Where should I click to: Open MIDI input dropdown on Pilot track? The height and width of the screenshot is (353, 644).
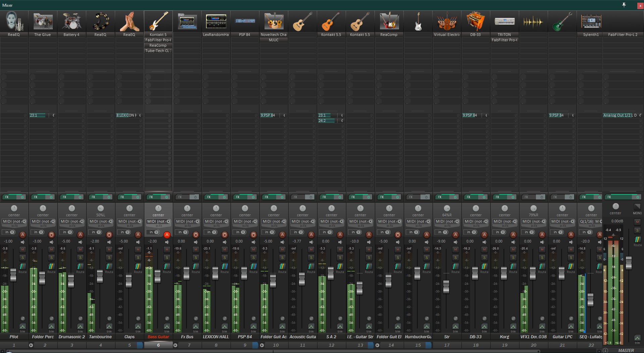[14, 221]
